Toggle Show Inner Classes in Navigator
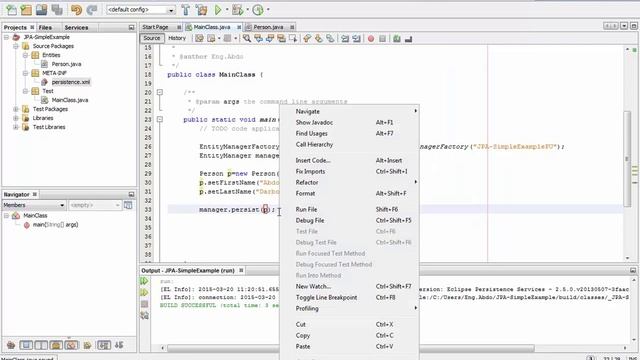640x360 pixels. [71, 345]
